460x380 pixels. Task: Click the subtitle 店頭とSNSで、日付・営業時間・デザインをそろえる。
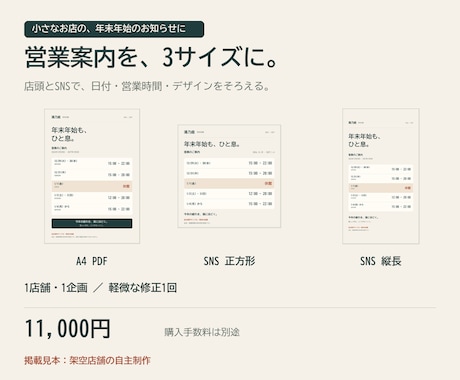tap(147, 86)
